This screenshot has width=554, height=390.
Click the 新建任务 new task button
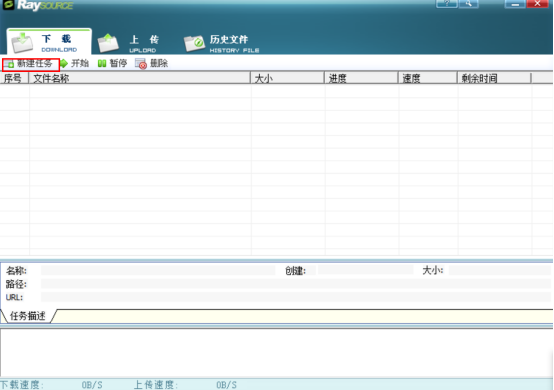point(31,64)
